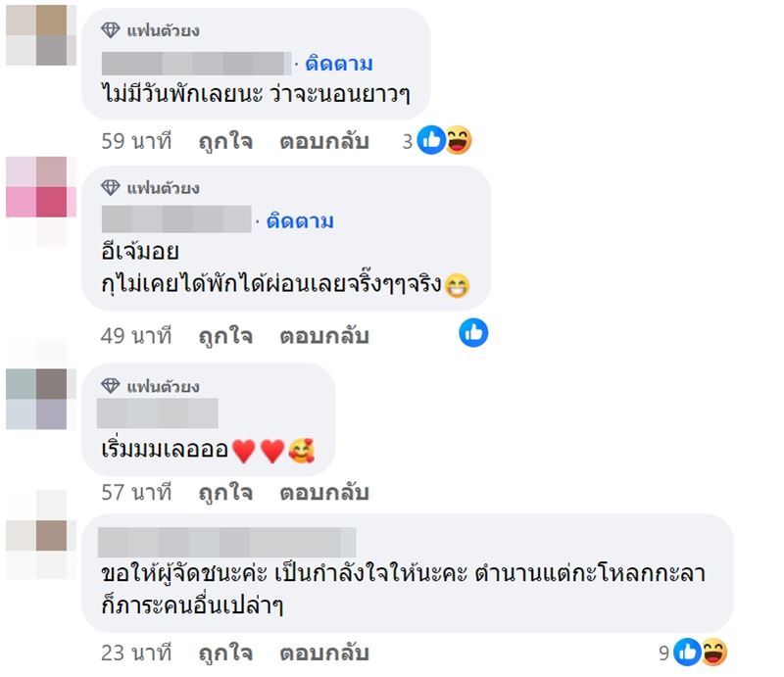
Task: Click the blue like reaction icon on second comment
Action: (472, 334)
